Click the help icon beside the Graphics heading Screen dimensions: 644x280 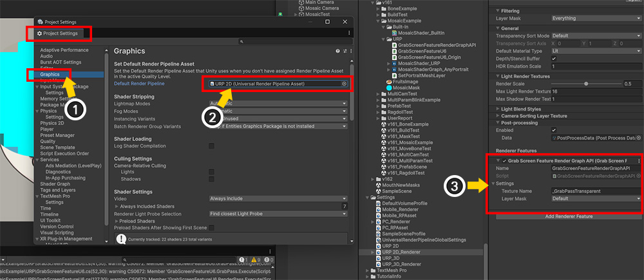tap(337, 51)
